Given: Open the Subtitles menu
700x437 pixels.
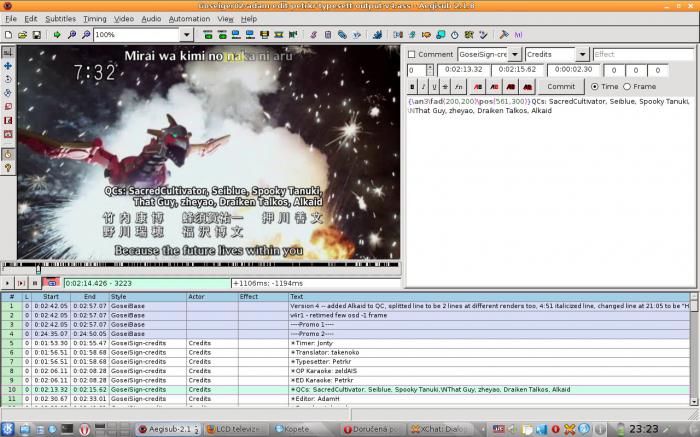Looking at the screenshot, I should (x=60, y=19).
